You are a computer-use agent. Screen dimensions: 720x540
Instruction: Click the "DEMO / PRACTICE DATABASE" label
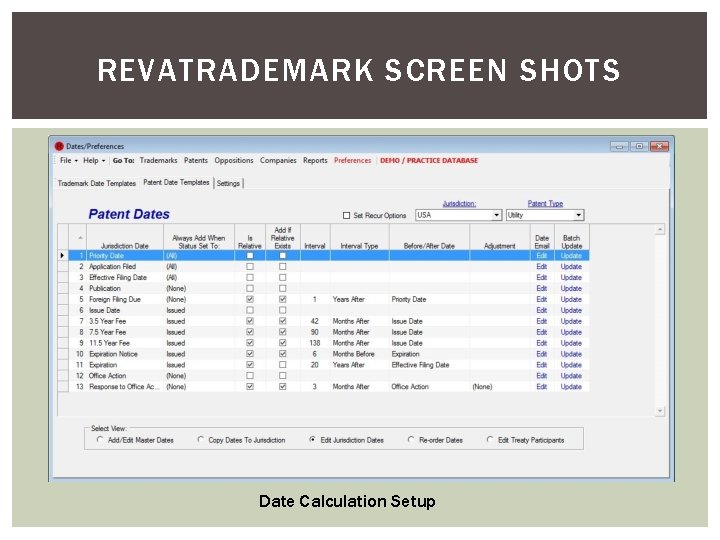429,160
